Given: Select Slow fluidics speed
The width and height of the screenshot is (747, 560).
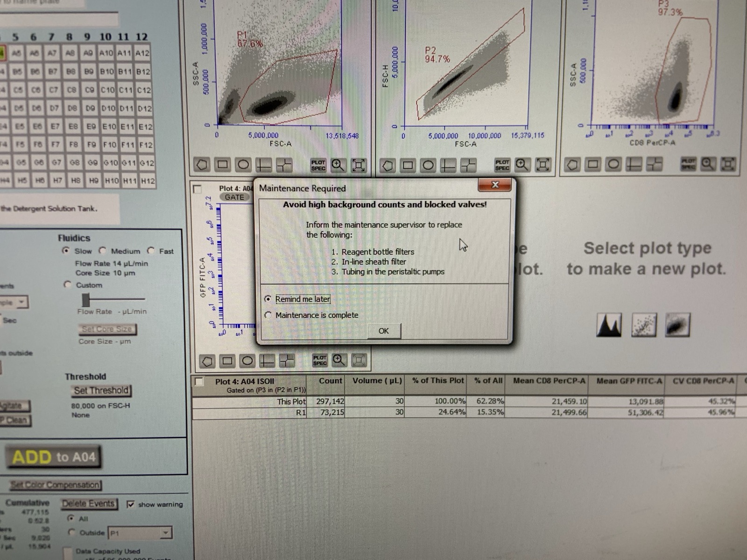Looking at the screenshot, I should click(66, 251).
